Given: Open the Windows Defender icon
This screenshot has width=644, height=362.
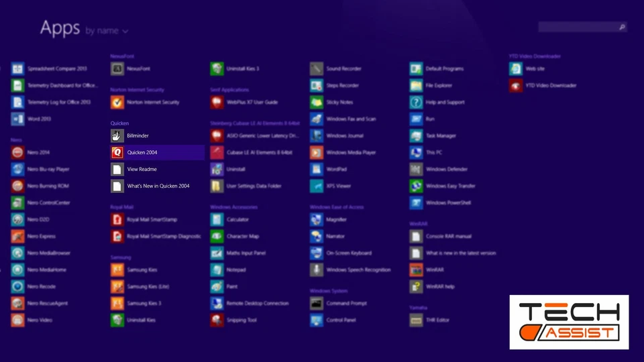Looking at the screenshot, I should pyautogui.click(x=416, y=169).
